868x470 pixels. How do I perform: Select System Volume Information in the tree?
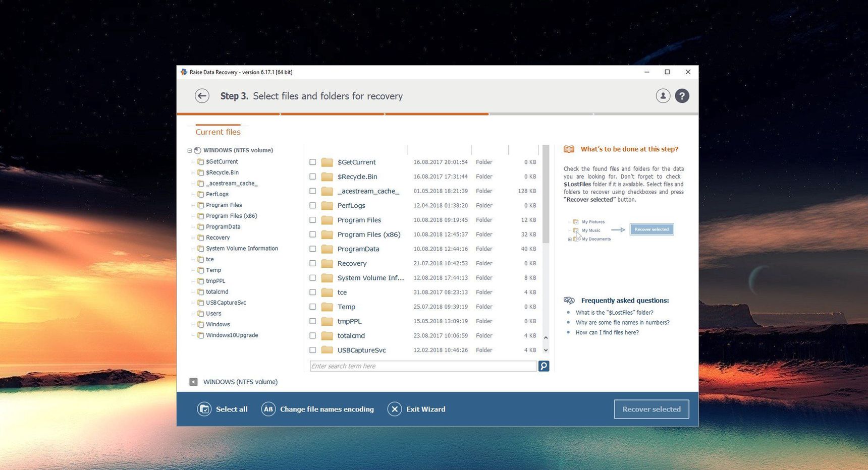242,249
